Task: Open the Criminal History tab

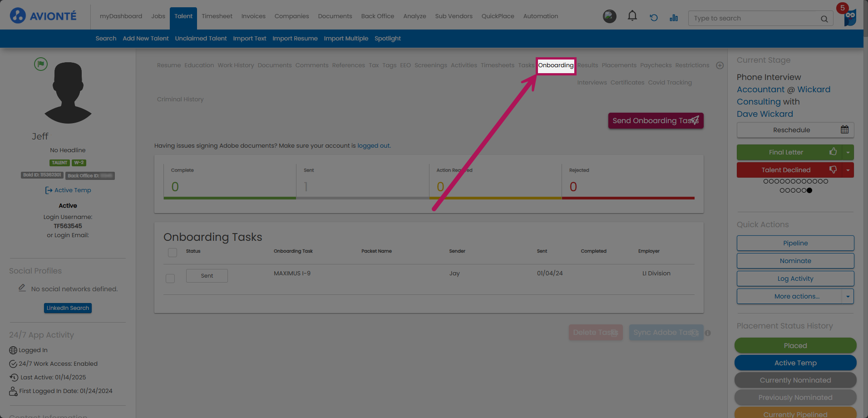Action: 180,100
